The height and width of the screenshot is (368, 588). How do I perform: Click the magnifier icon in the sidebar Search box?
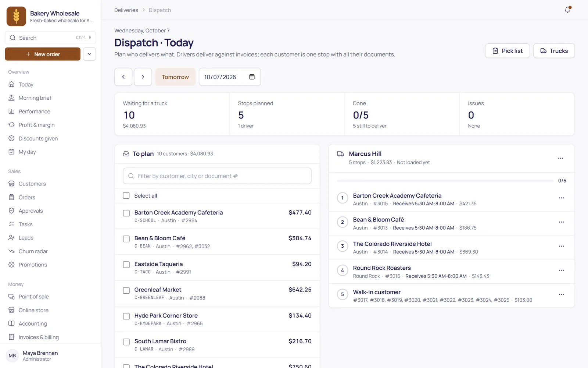(x=13, y=38)
